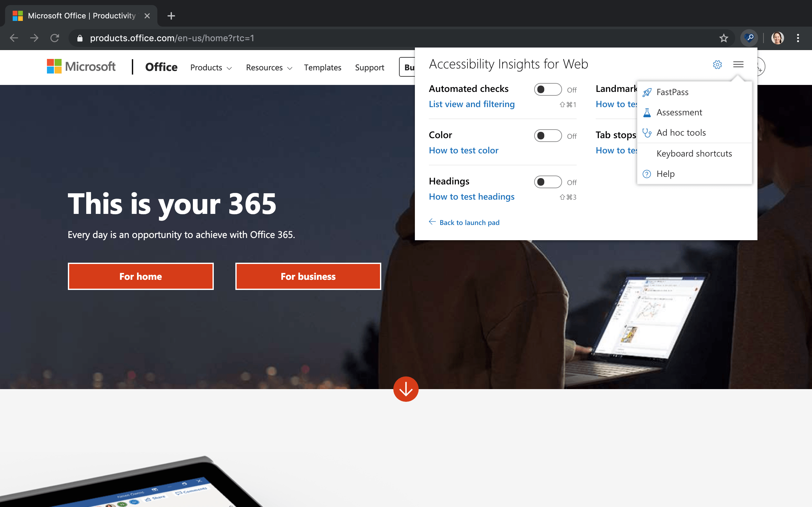The height and width of the screenshot is (507, 812).
Task: Click Help menu item
Action: 665,173
